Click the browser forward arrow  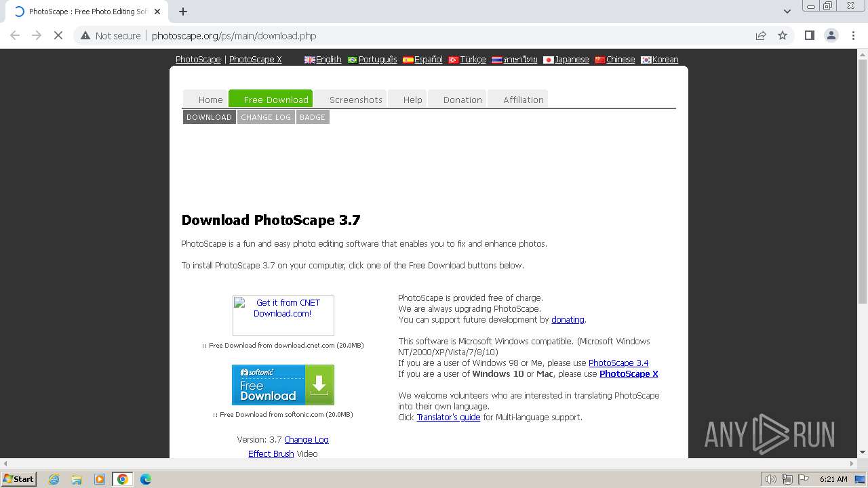tap(37, 35)
